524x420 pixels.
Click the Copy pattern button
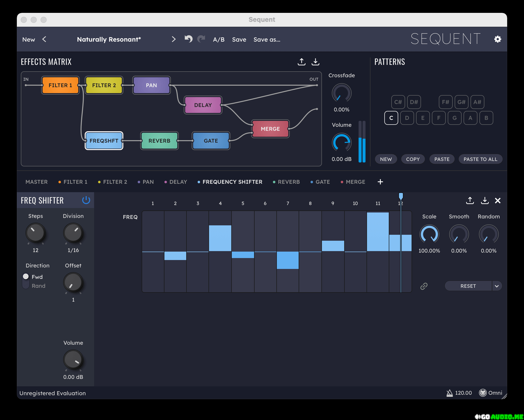[x=413, y=159]
